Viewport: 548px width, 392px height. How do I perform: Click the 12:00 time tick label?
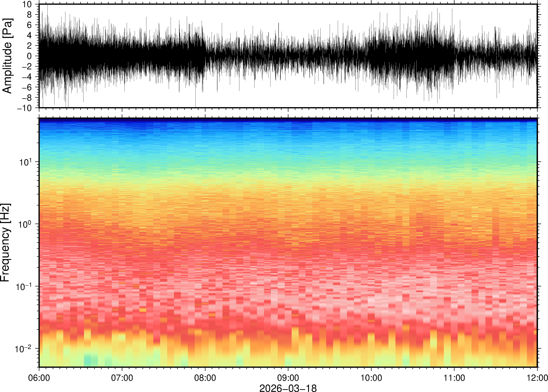[537, 378]
